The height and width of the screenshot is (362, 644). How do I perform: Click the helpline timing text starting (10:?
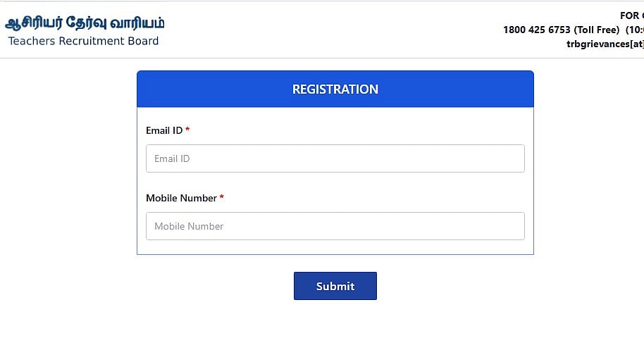pos(634,30)
